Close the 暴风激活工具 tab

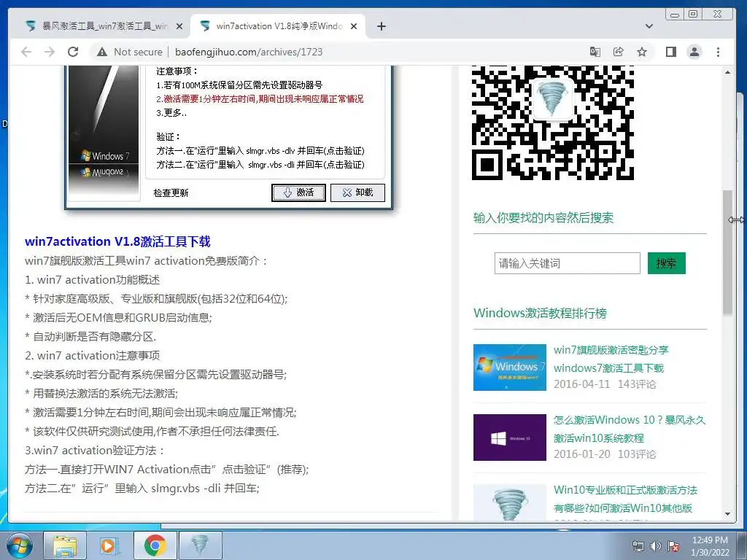(179, 26)
